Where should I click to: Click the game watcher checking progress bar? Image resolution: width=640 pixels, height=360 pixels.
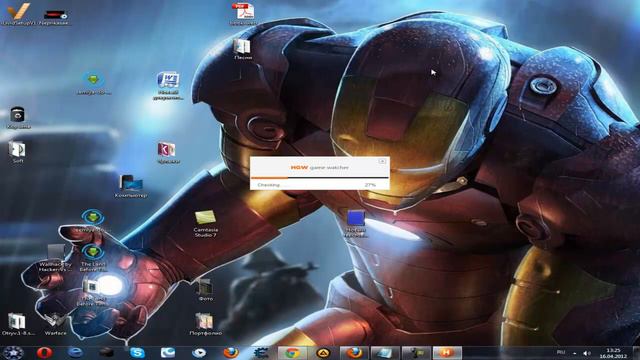(x=320, y=178)
